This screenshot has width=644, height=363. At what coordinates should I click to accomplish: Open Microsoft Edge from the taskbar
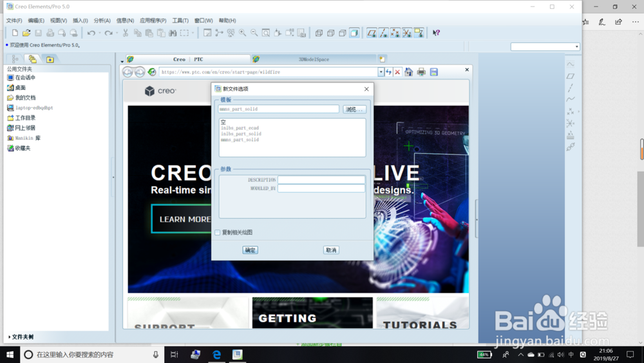point(216,355)
